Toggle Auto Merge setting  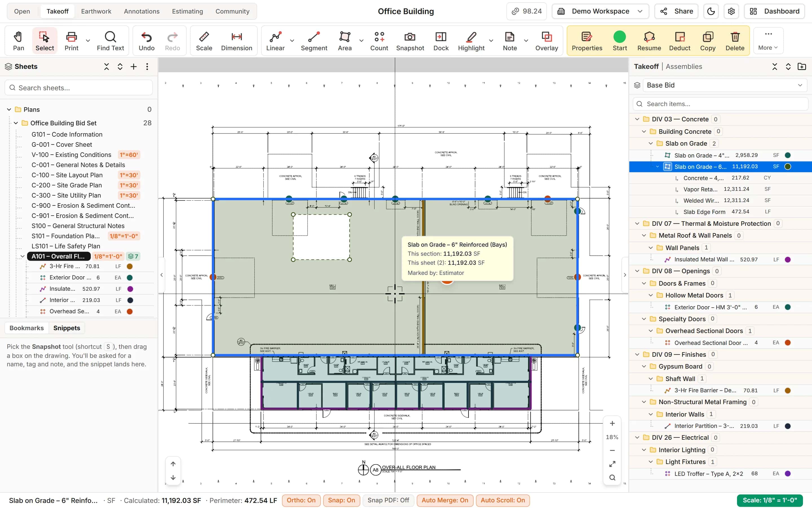pyautogui.click(x=445, y=500)
